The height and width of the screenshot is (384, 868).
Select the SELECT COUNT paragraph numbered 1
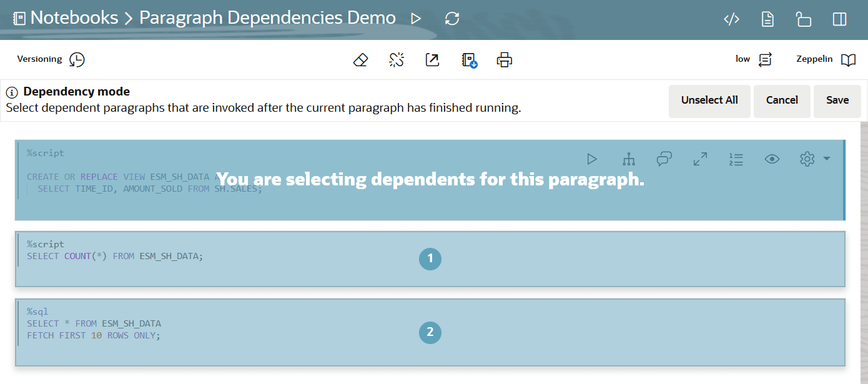tap(430, 259)
